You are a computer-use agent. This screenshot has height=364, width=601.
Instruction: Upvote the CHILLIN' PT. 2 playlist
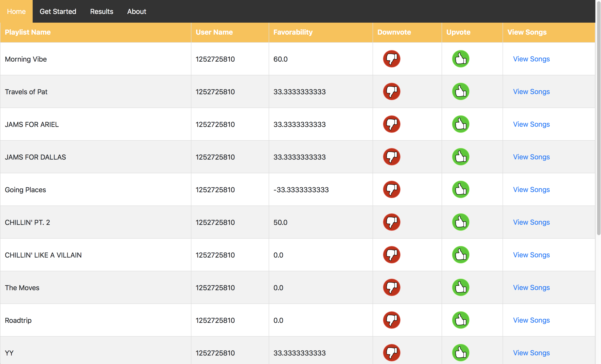pyautogui.click(x=461, y=222)
